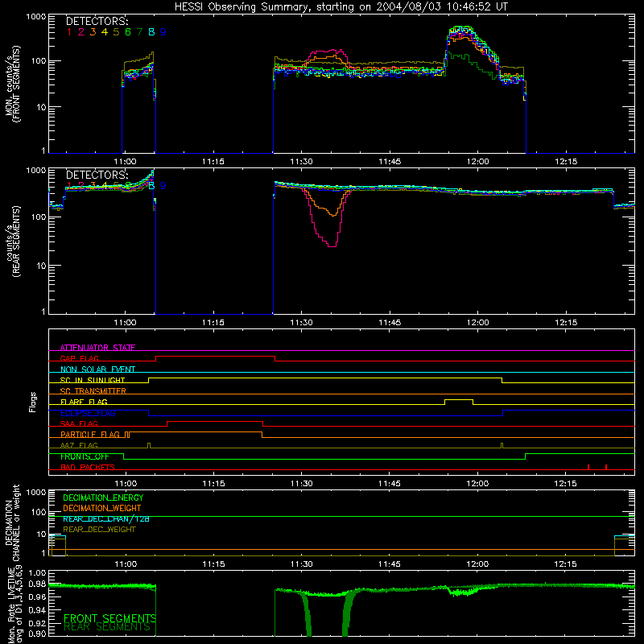
Task: Click the raised SAA FLAG segment
Action: click(x=215, y=422)
